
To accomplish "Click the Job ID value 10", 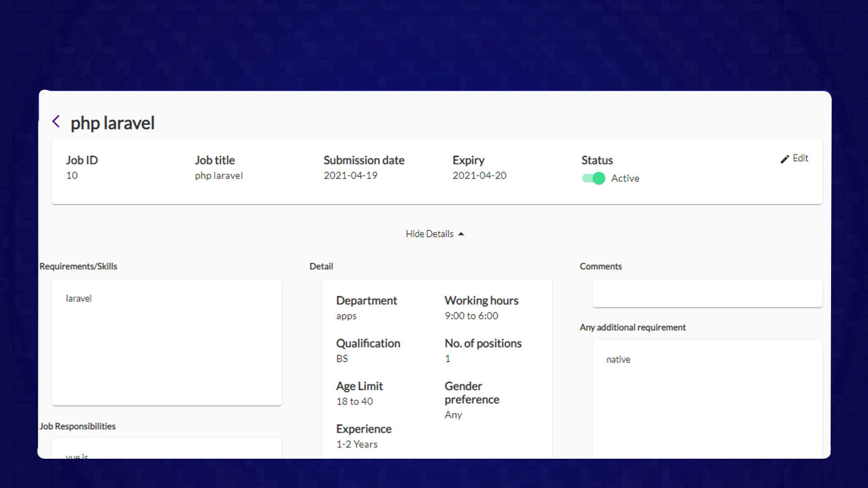I will (72, 175).
